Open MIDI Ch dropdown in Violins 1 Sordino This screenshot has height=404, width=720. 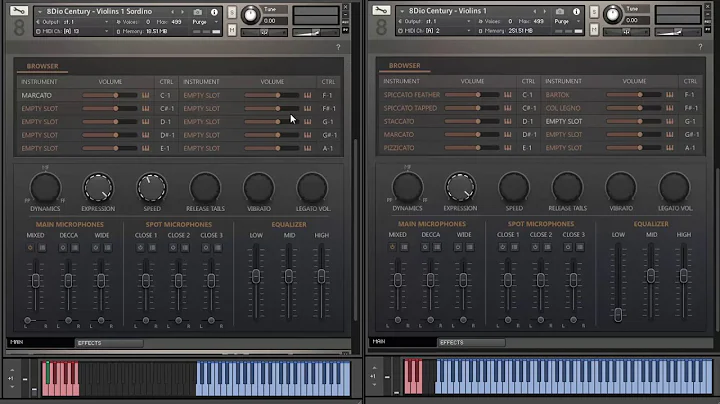click(73, 31)
